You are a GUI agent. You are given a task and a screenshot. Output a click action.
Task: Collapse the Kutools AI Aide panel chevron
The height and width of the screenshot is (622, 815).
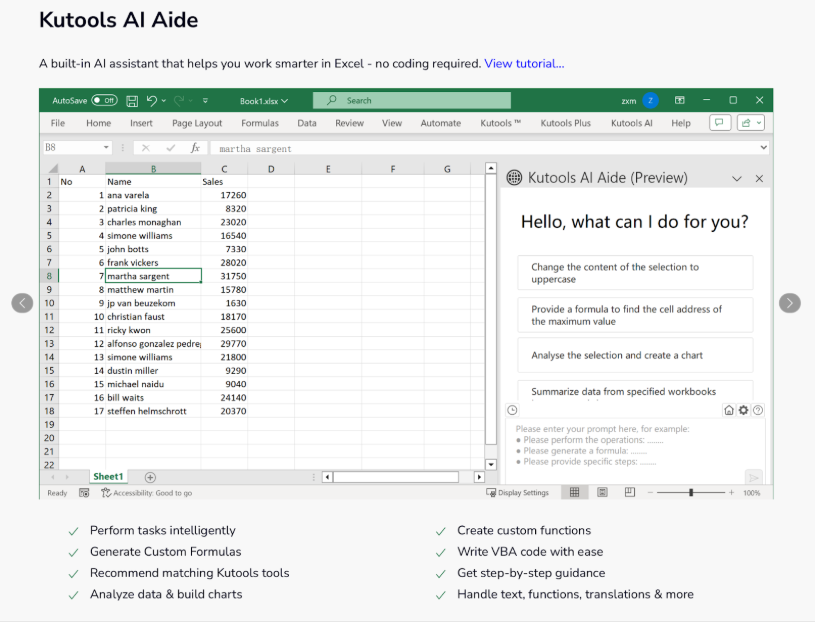coord(737,177)
